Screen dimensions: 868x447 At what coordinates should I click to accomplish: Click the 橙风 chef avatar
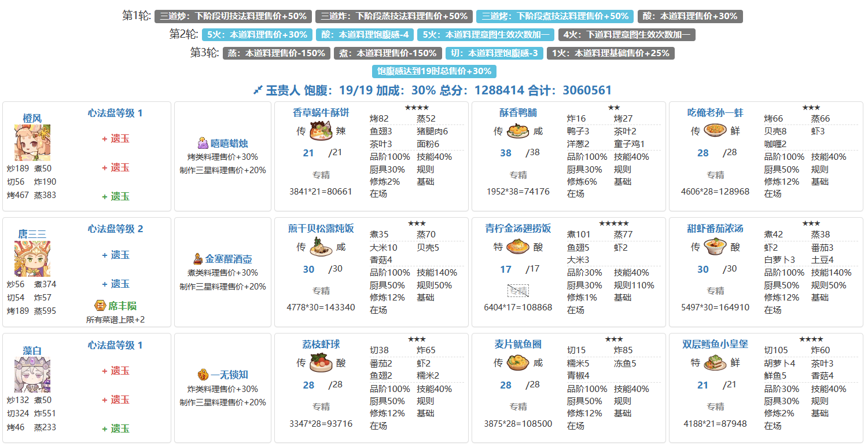[32, 142]
